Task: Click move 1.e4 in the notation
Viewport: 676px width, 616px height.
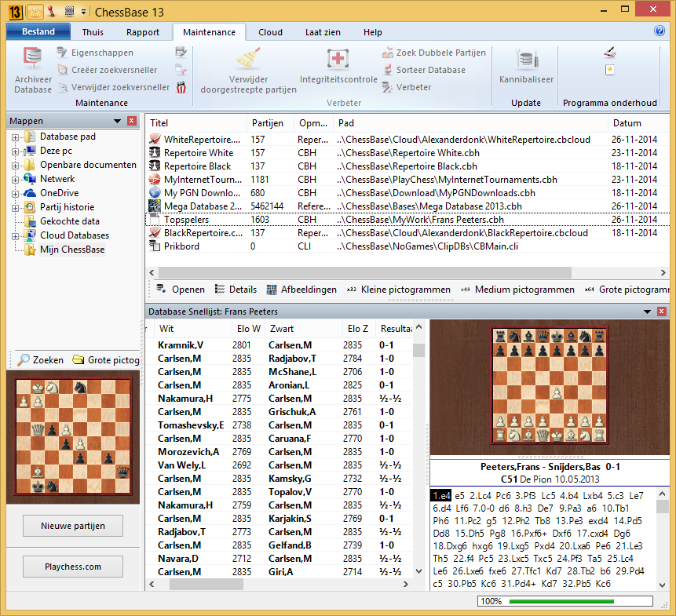Action: point(442,496)
